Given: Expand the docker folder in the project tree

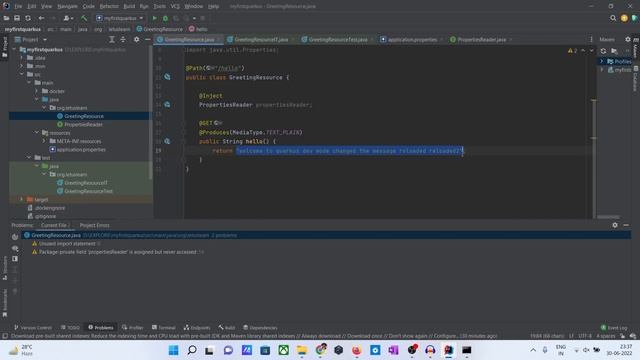Looking at the screenshot, I should pyautogui.click(x=37, y=91).
